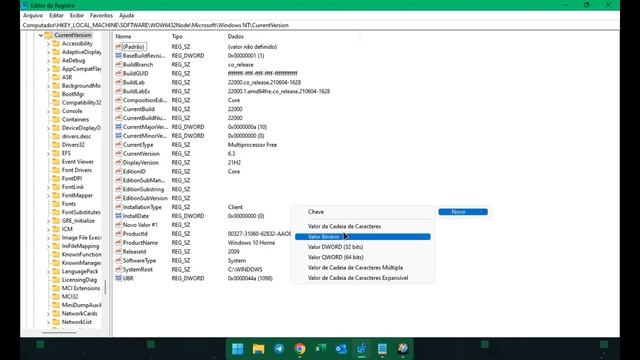This screenshot has width=640, height=360.
Task: Select the Font Drivers folder icon
Action: pyautogui.click(x=56, y=170)
